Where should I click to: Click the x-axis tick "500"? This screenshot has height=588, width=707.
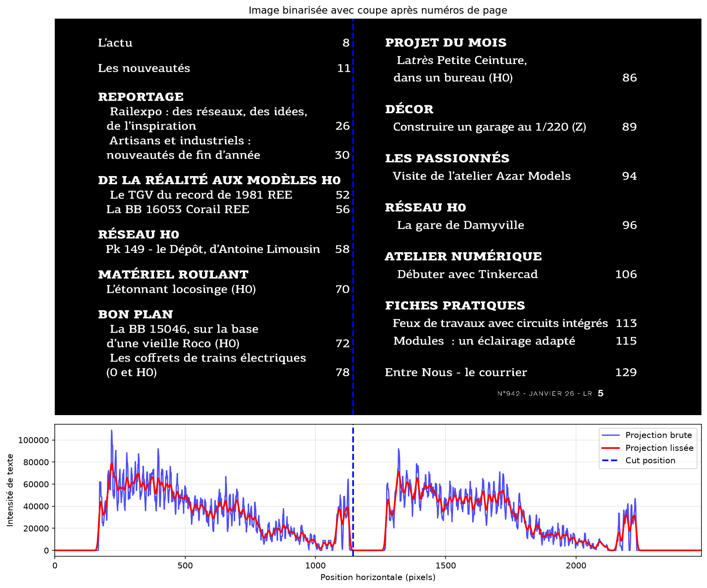(x=185, y=565)
